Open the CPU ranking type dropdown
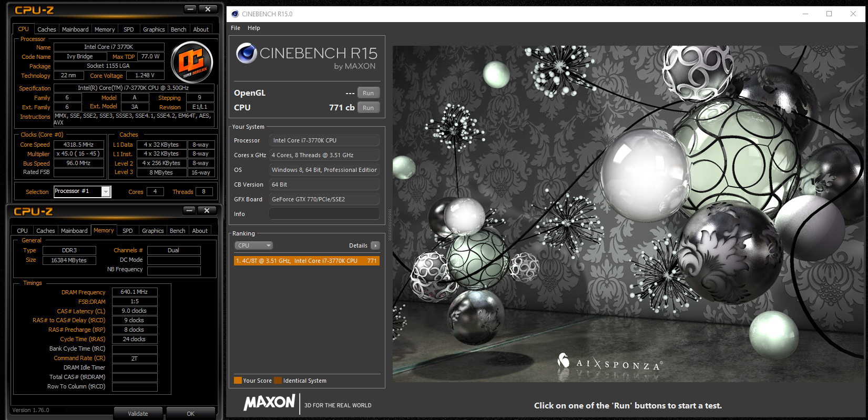 (x=254, y=245)
